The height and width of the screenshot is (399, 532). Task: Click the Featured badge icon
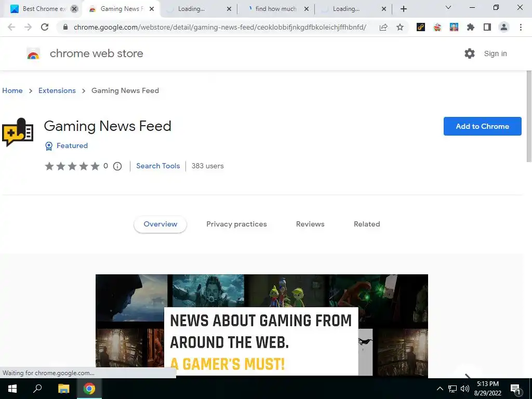pos(49,146)
